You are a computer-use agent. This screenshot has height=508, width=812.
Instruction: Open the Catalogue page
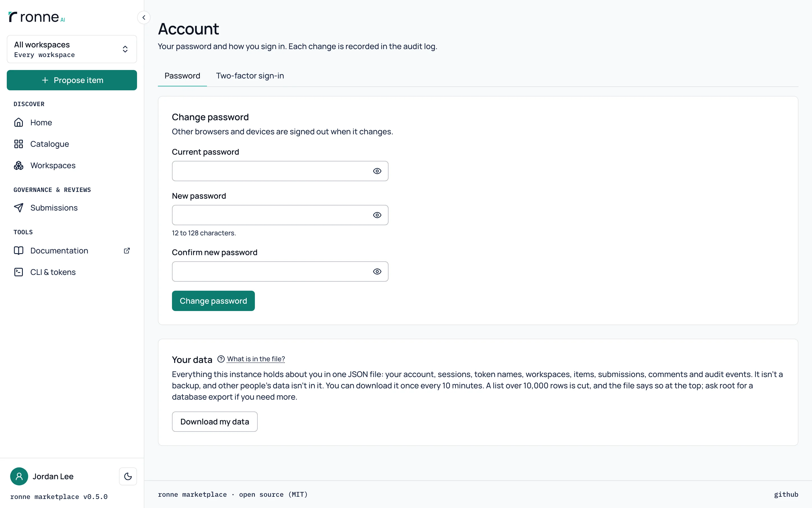(x=72, y=144)
